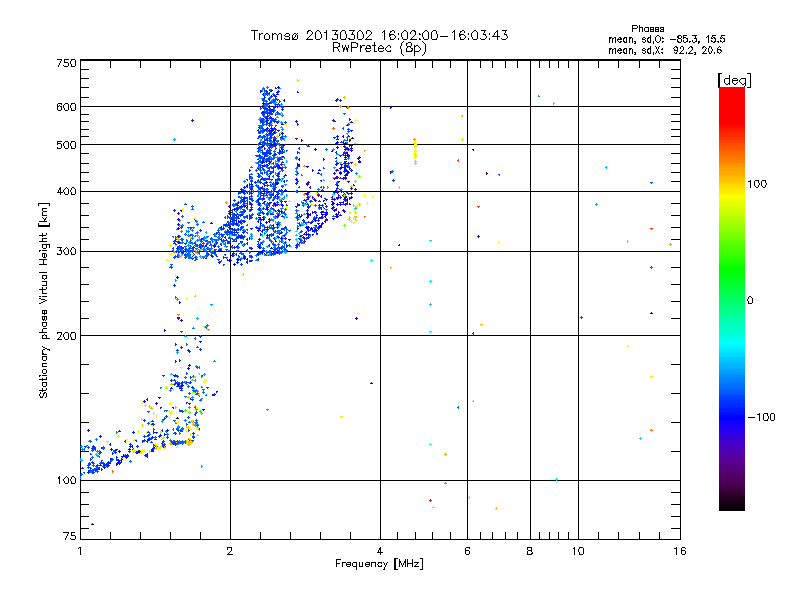The width and height of the screenshot is (800, 600).
Task: Click y-axis tick label '500'
Action: click(66, 145)
